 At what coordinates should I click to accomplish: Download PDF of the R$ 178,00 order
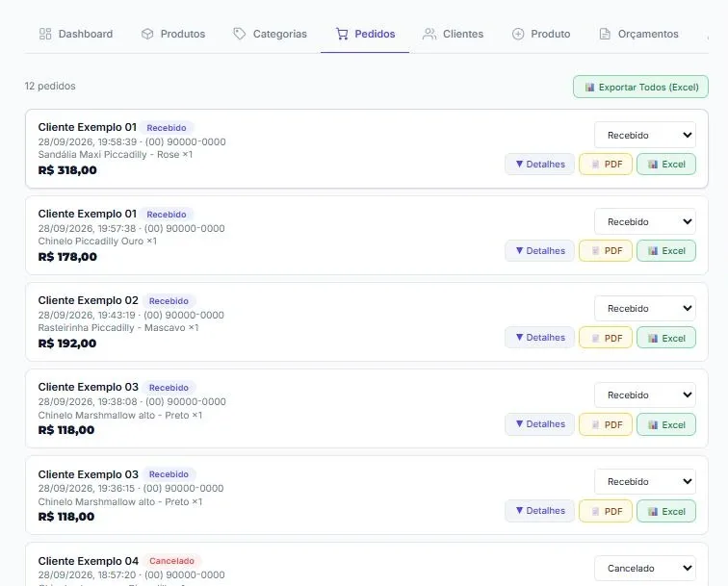click(606, 251)
